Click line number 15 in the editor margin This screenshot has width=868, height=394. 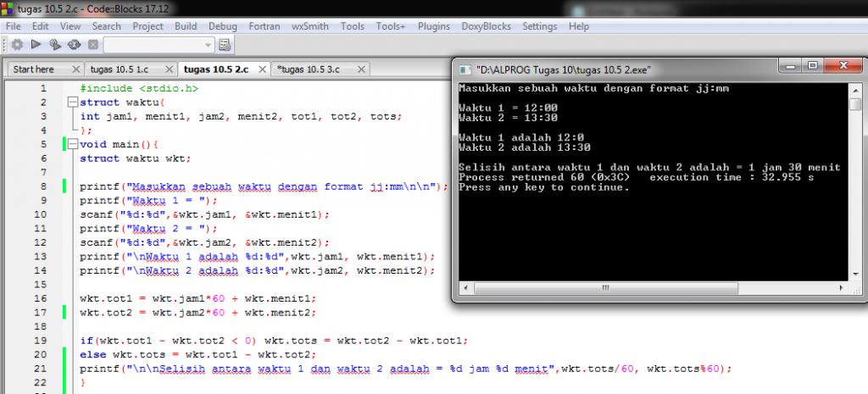point(43,285)
